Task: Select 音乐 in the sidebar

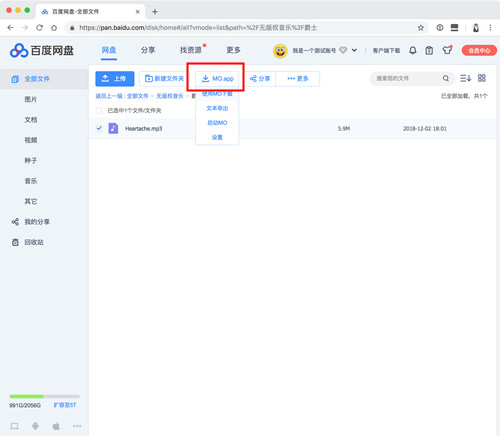Action: (31, 181)
